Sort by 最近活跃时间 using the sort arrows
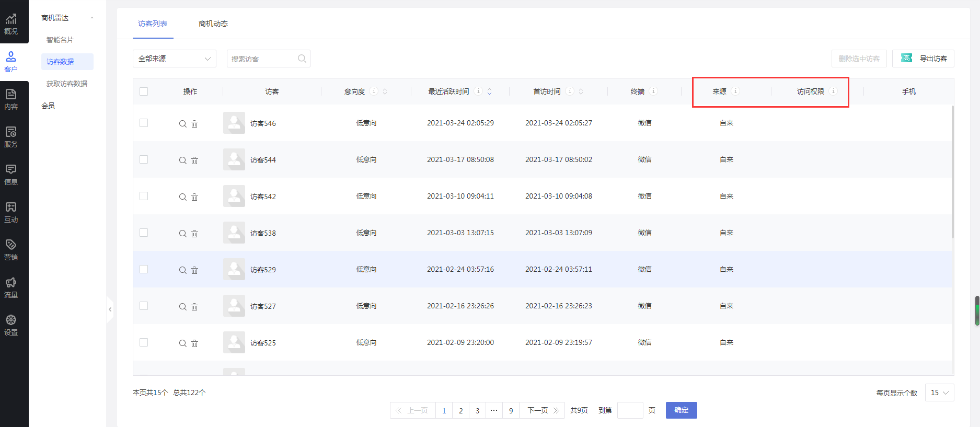Screen dimensions: 980x427 490,91
